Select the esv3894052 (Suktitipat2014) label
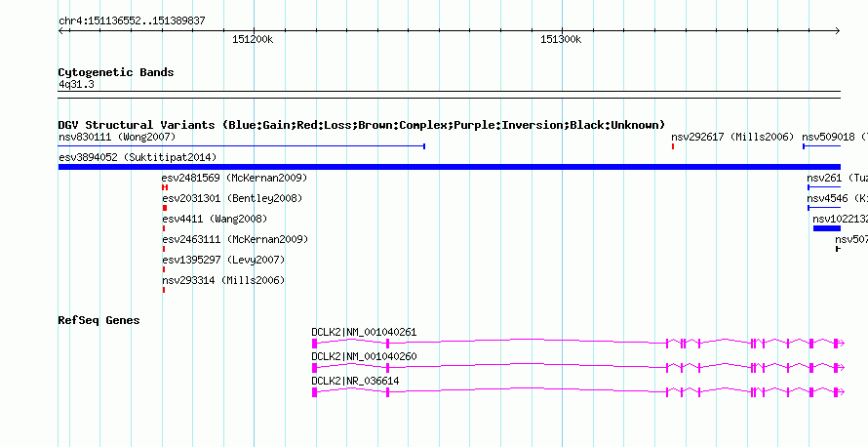This screenshot has height=447, width=868. [138, 157]
